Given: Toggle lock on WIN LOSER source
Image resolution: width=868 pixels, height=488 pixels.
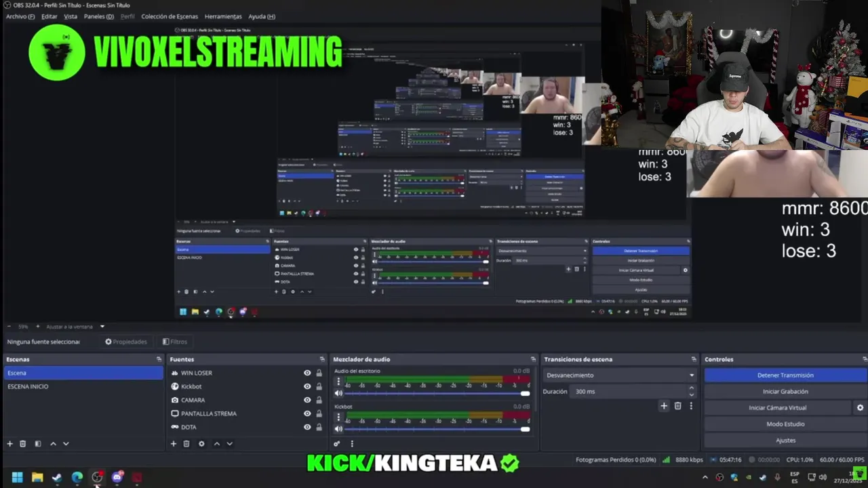Looking at the screenshot, I should (319, 373).
